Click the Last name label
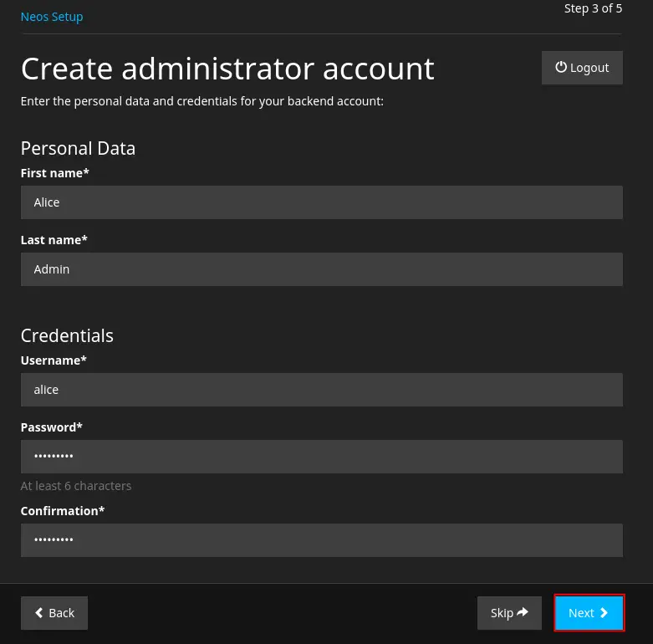 click(54, 240)
